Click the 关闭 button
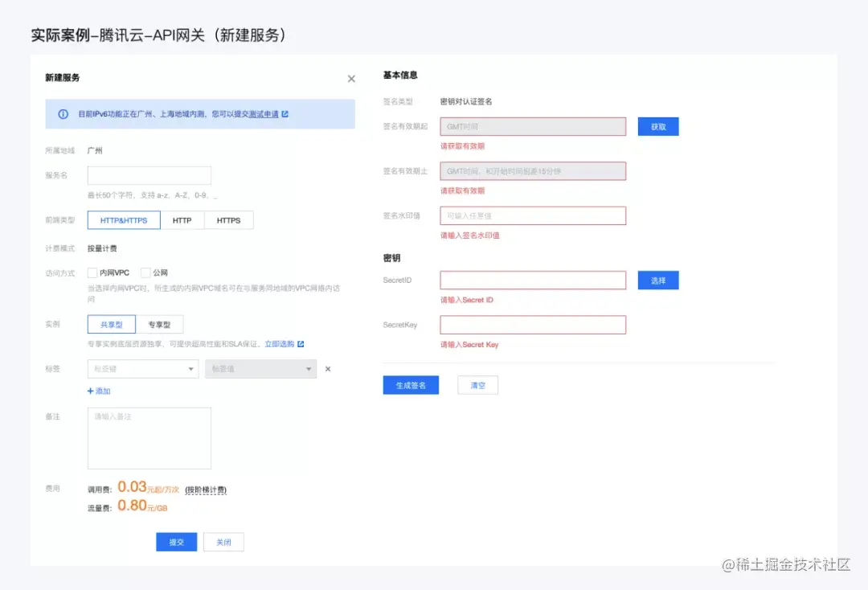Viewport: 868px width, 590px height. tap(223, 542)
